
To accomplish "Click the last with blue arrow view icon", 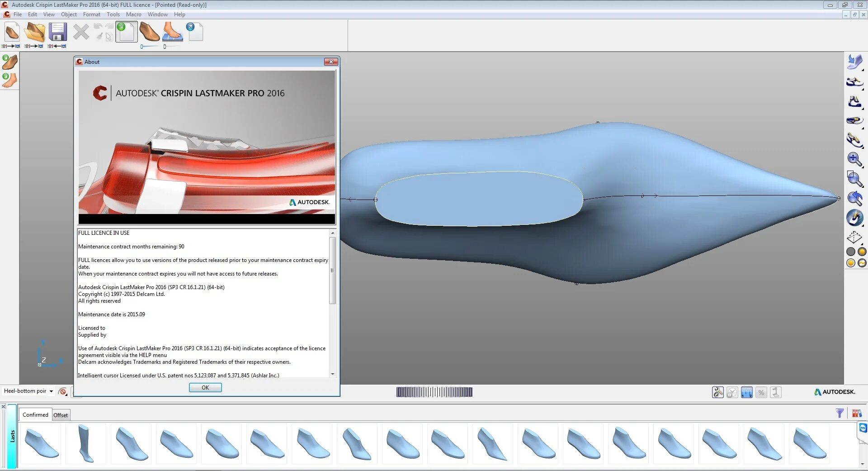I will tap(854, 62).
